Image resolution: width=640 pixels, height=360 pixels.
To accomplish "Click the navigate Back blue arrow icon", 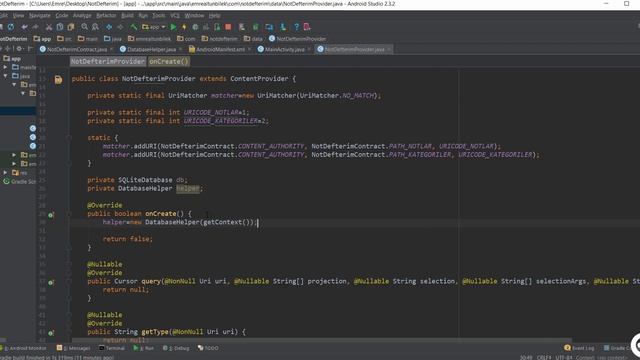I will point(109,27).
